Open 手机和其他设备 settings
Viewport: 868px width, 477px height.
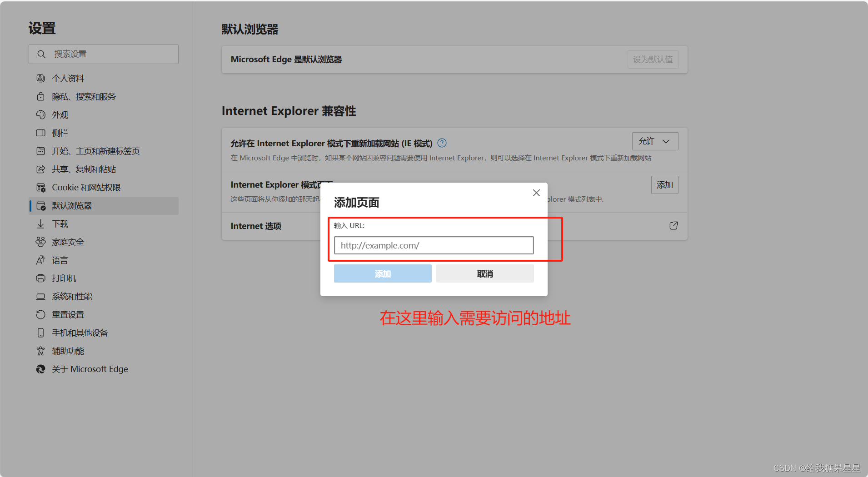pyautogui.click(x=104, y=333)
